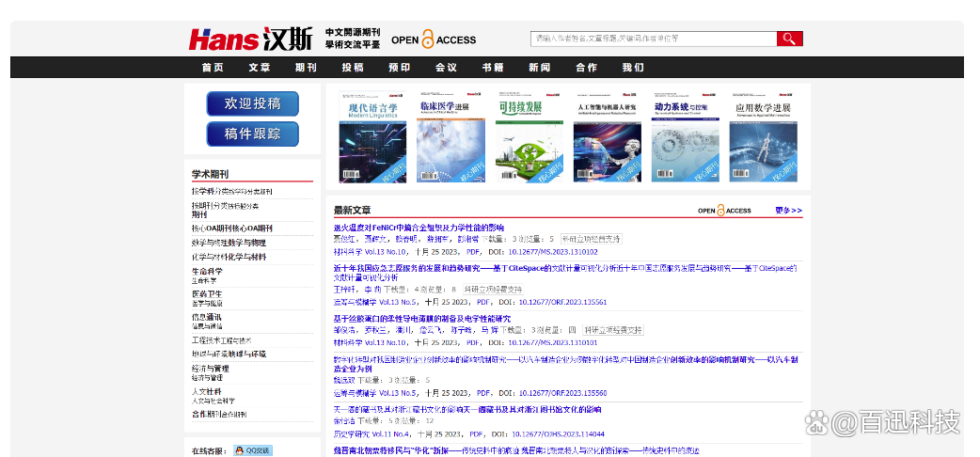Open the 投稿 menu item
The image size is (980, 457).
click(x=353, y=68)
